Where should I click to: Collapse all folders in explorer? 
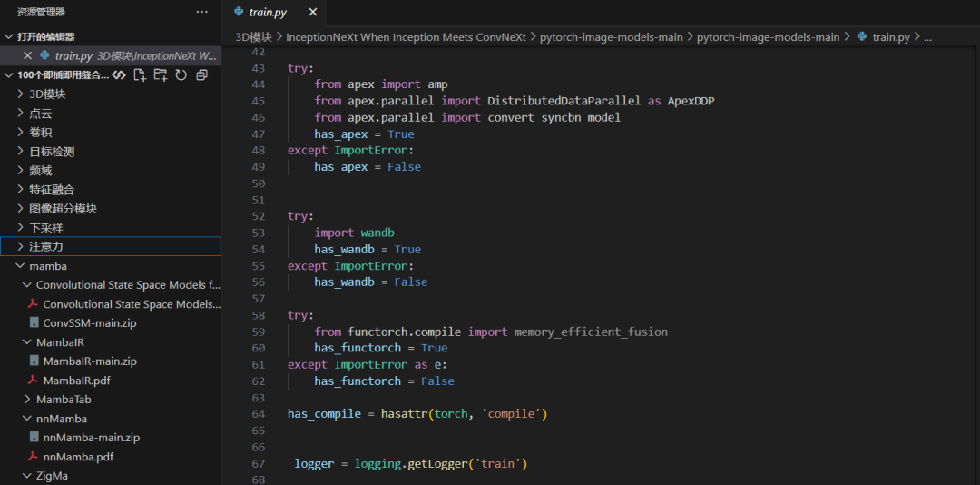coord(201,75)
